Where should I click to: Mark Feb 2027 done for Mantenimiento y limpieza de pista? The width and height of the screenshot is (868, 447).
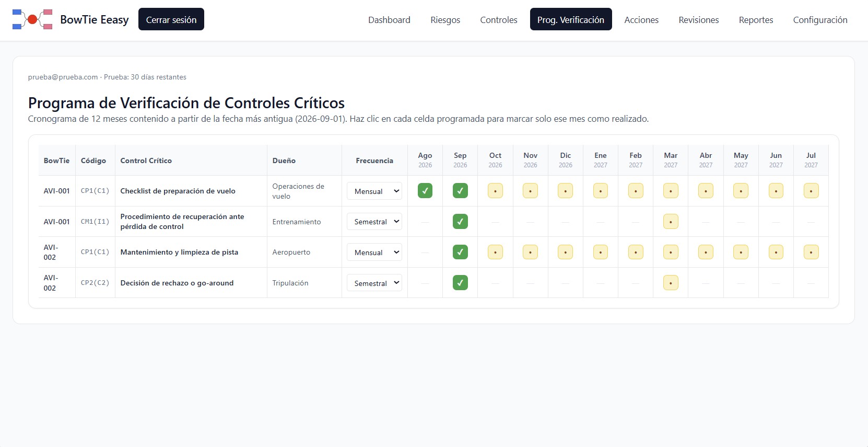636,252
